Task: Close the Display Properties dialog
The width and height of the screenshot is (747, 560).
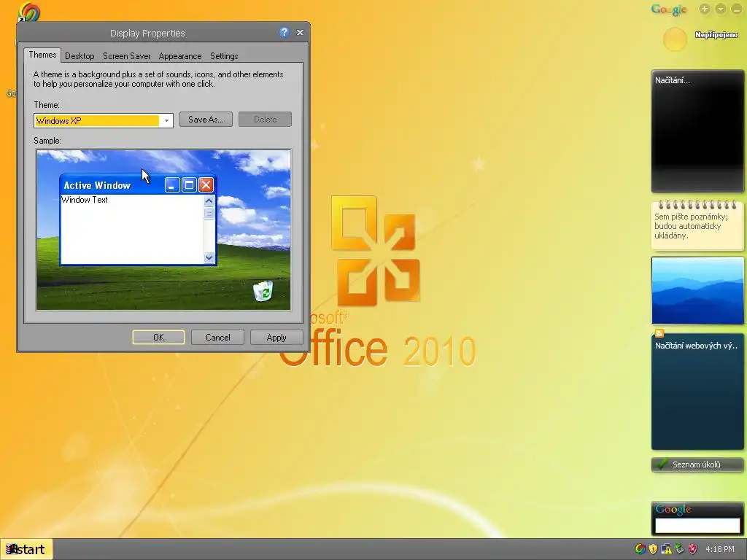Action: coord(300,32)
